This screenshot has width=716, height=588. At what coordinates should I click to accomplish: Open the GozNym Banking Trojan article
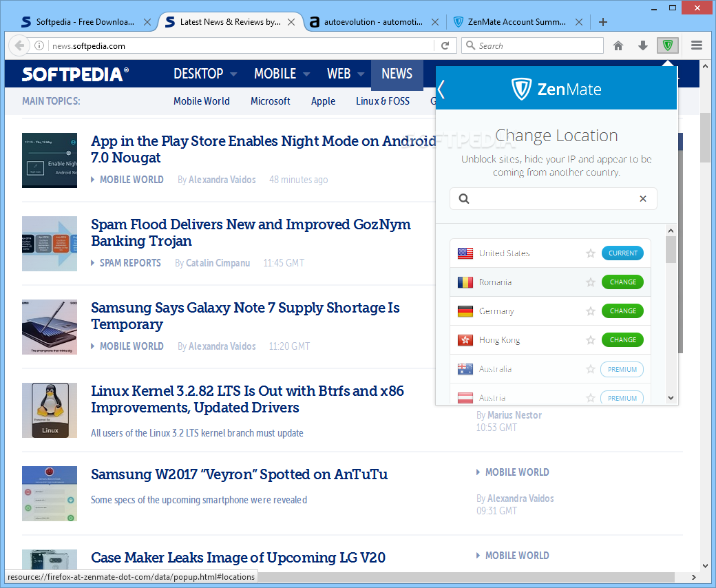(251, 232)
